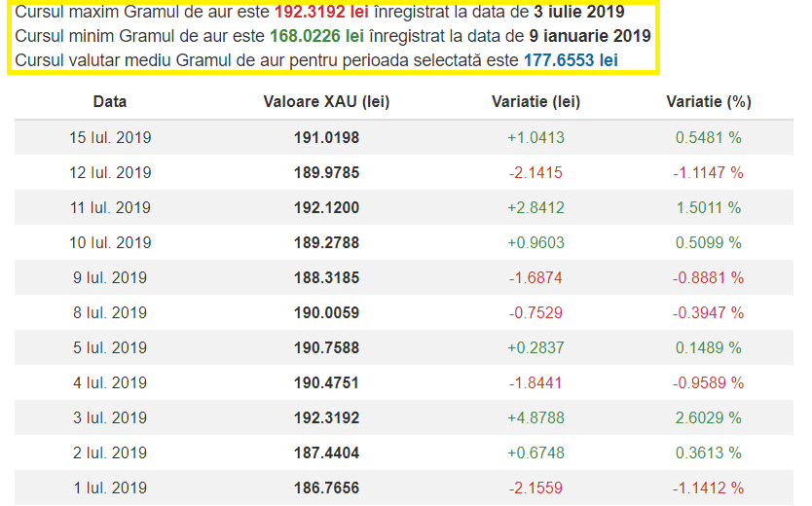This screenshot has width=812, height=506.
Task: Select the 15 Iul. 2019 date cell
Action: (110, 137)
